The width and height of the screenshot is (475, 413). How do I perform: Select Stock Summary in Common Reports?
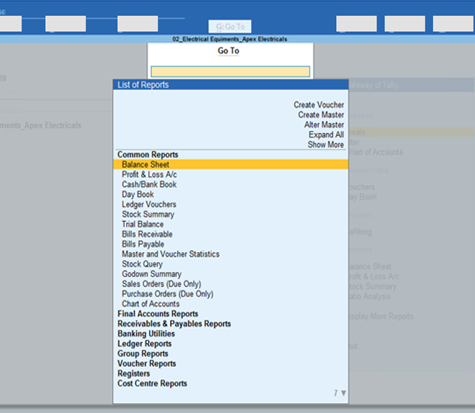point(148,214)
